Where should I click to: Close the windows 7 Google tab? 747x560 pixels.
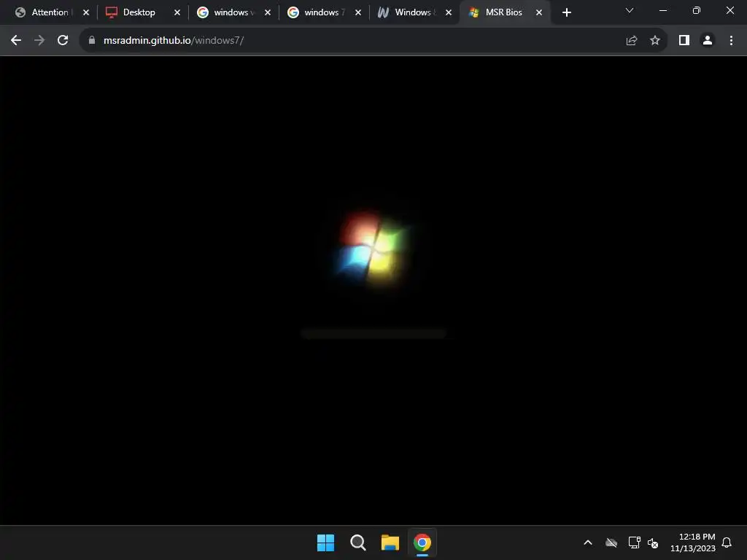[x=358, y=12]
